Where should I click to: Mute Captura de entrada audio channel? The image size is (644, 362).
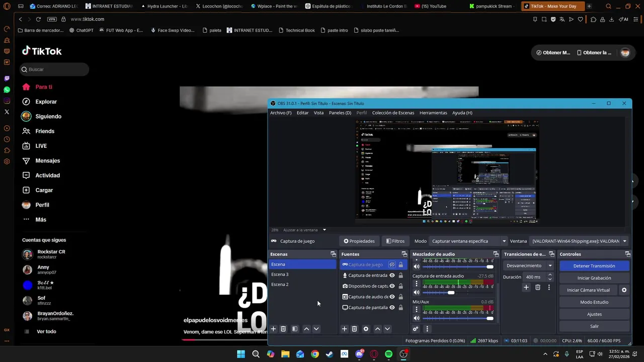[x=416, y=292]
